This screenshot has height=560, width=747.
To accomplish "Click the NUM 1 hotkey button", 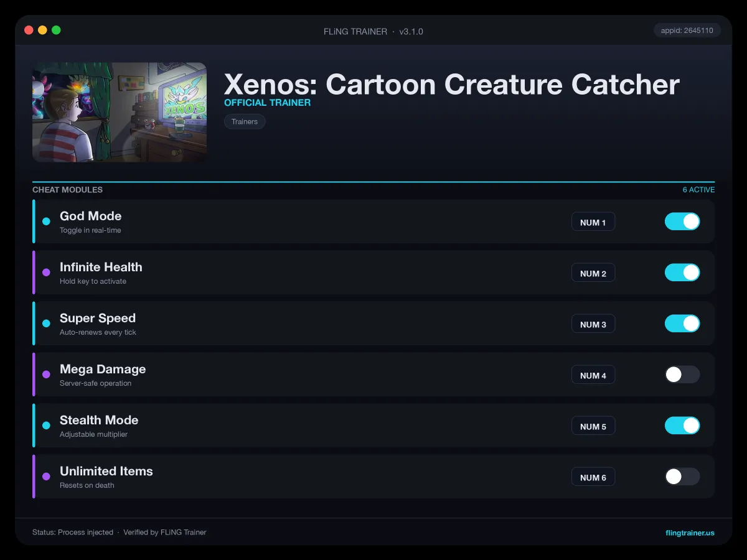I will click(x=593, y=222).
